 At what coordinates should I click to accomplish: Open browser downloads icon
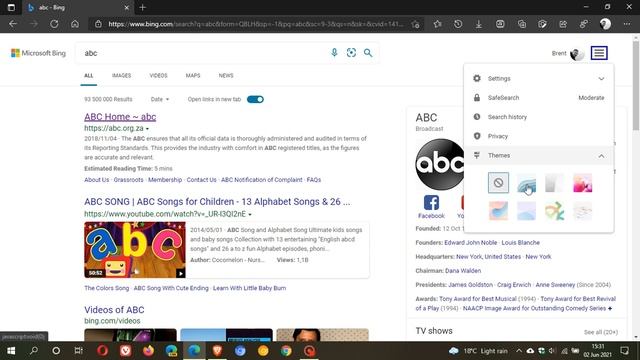(479, 24)
